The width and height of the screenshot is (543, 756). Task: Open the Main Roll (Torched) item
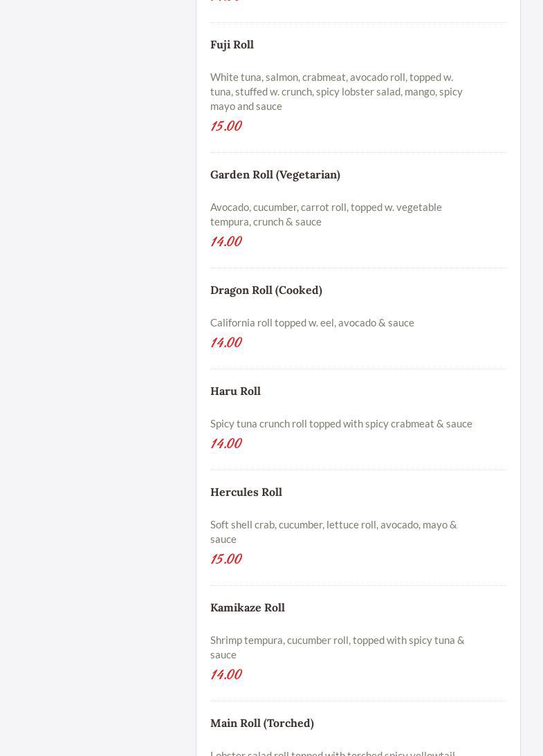tap(261, 723)
